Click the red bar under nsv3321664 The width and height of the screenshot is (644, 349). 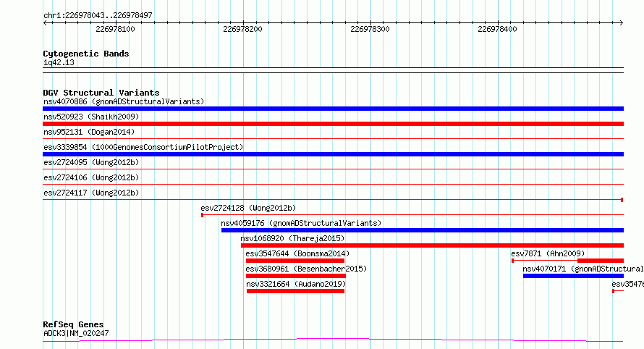coord(295,291)
